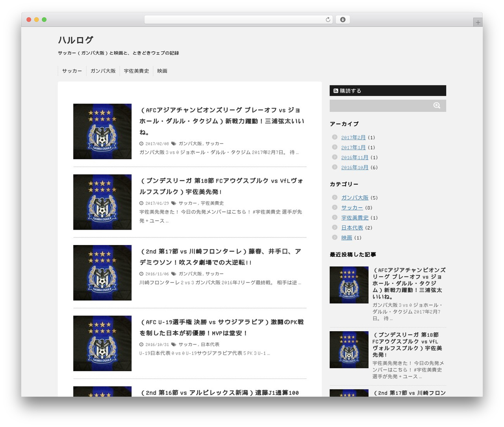
Task: Open the 映画 category link in sidebar
Action: (346, 238)
